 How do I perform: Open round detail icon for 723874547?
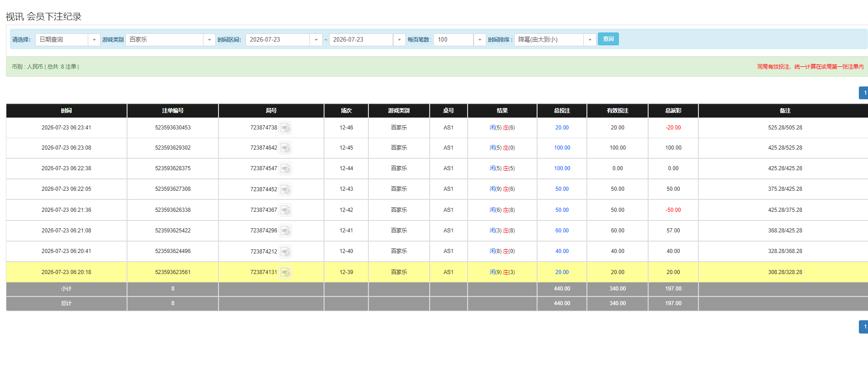coord(286,168)
